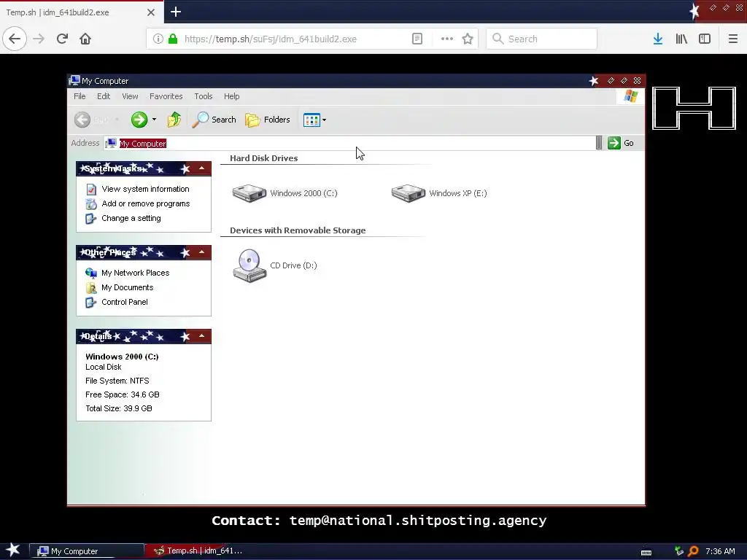Click the Windows flag logo in Explorer
Screen dimensions: 747x560
point(630,96)
